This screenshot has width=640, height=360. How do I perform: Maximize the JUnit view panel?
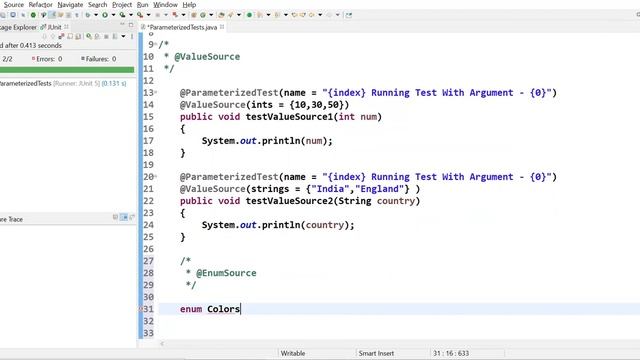pyautogui.click(x=131, y=24)
